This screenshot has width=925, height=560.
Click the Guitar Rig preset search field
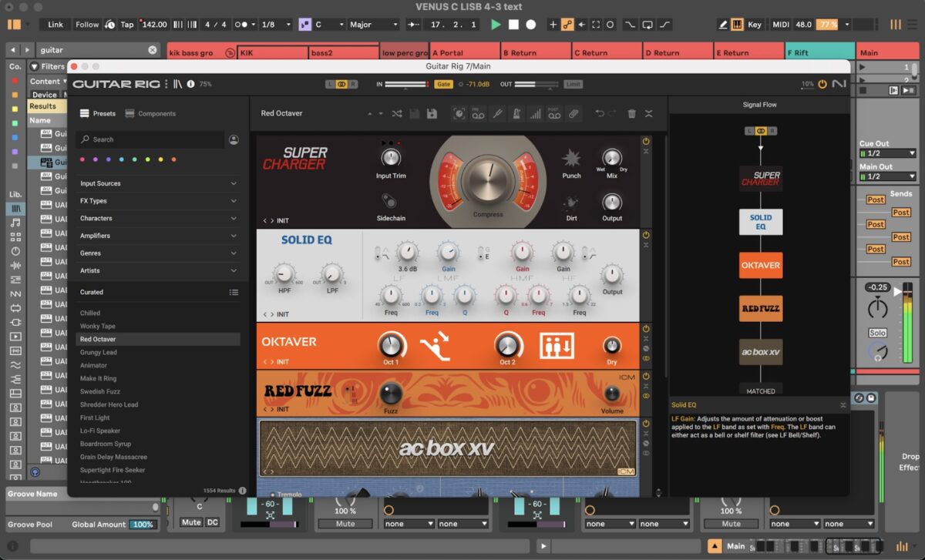[x=151, y=139]
